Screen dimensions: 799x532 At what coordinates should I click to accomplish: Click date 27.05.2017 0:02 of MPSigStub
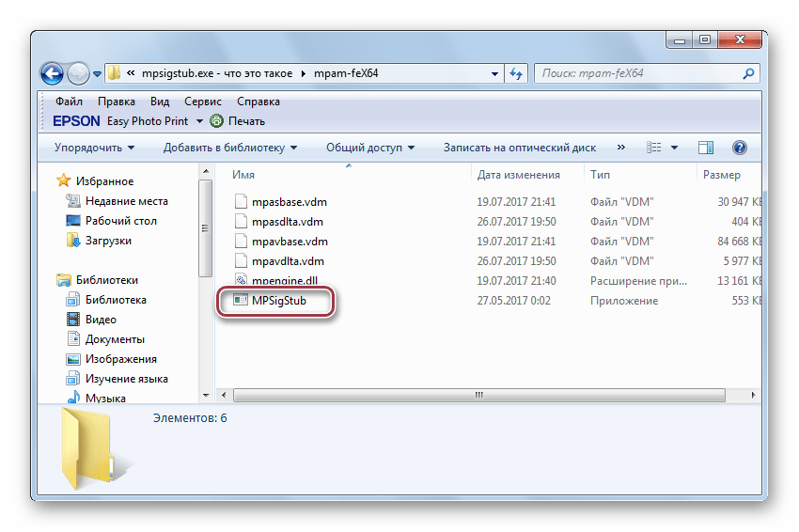click(513, 301)
